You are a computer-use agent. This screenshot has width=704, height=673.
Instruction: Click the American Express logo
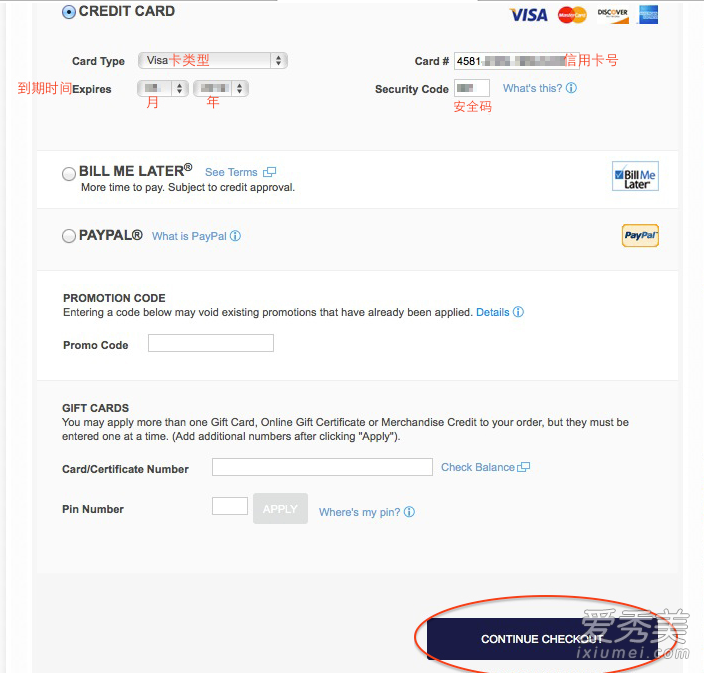pos(648,15)
